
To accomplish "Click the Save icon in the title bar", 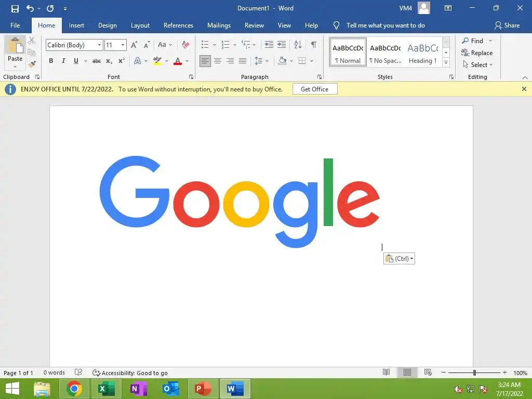I will 15,8.
